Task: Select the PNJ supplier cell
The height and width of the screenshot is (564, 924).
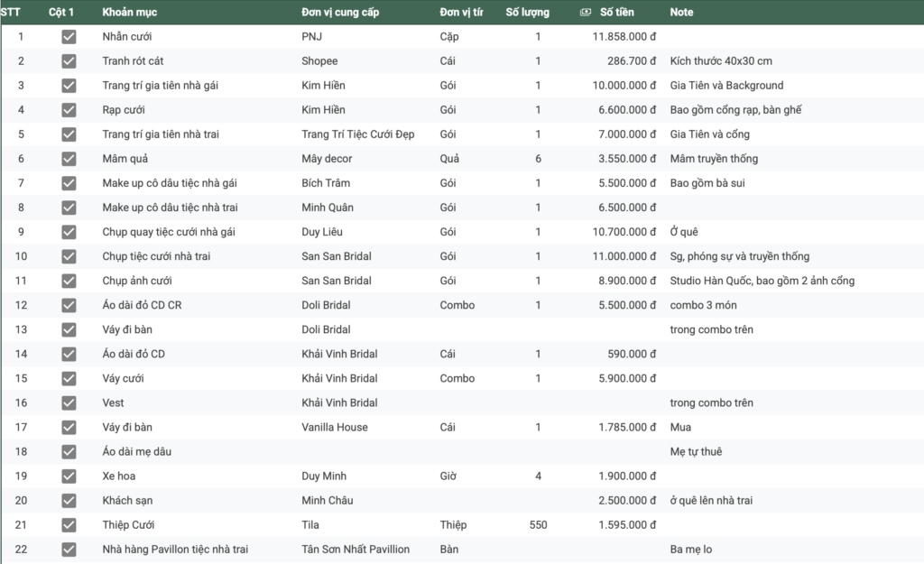Action: pyautogui.click(x=311, y=36)
